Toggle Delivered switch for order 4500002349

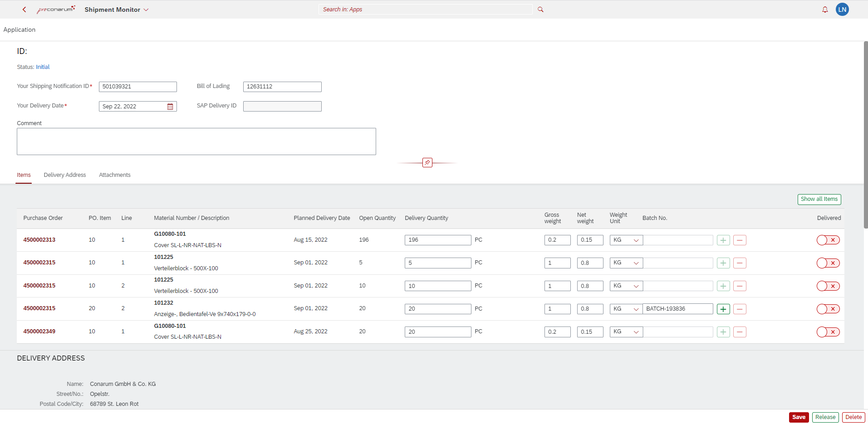click(x=828, y=332)
